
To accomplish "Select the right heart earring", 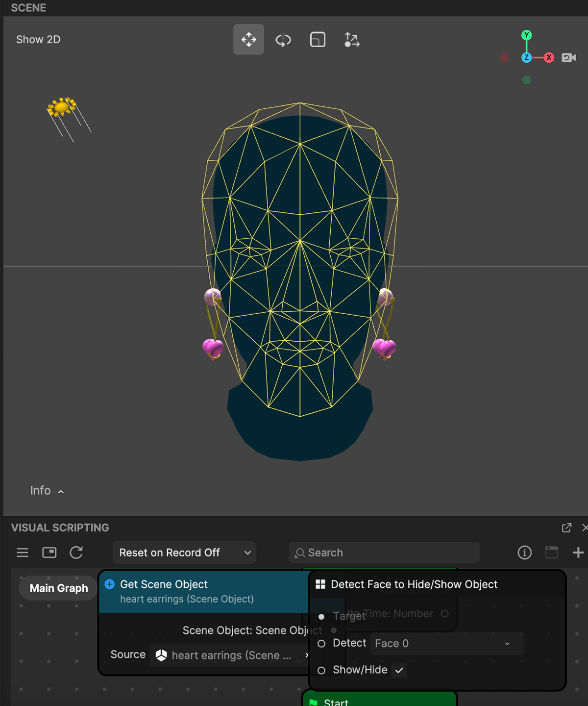I will point(384,348).
